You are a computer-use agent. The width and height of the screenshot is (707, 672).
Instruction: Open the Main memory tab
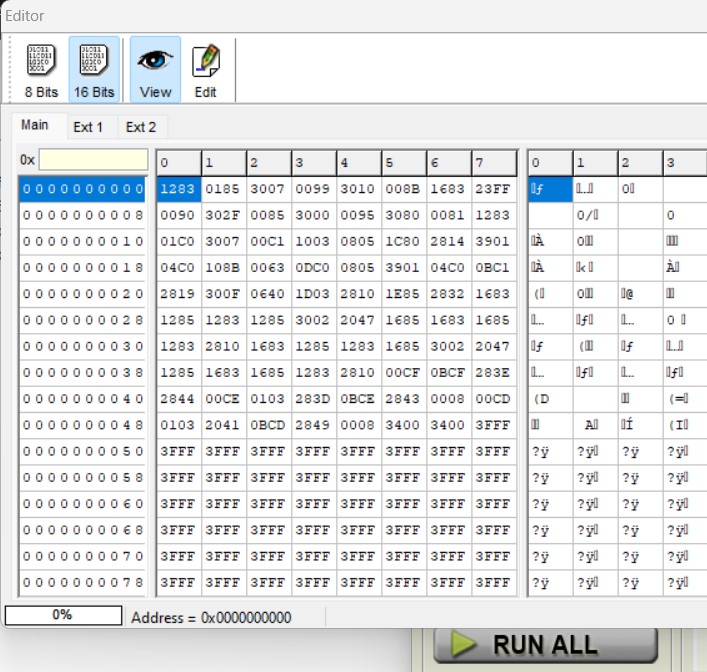coord(35,126)
